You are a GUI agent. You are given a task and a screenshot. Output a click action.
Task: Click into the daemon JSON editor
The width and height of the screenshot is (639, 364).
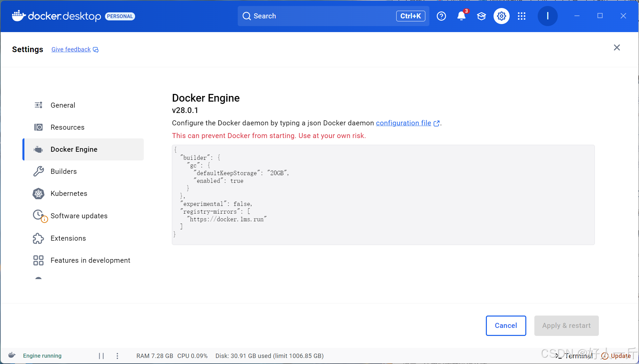pyautogui.click(x=383, y=195)
